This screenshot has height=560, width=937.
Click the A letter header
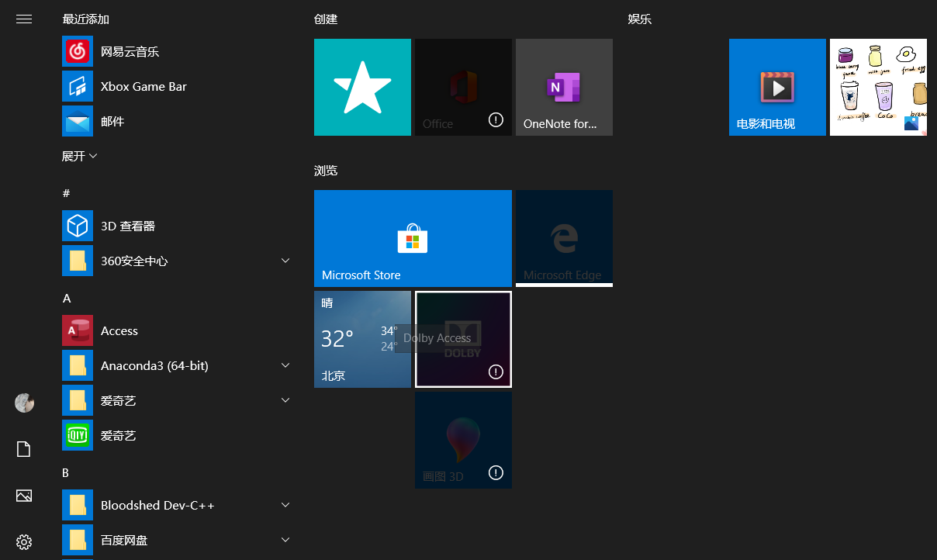coord(67,298)
